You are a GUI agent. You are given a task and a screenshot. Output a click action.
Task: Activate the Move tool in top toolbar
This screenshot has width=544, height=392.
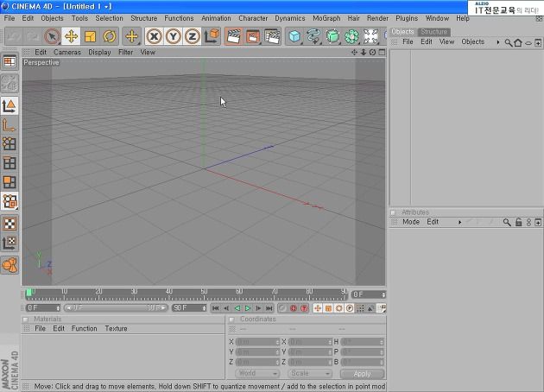(x=71, y=36)
